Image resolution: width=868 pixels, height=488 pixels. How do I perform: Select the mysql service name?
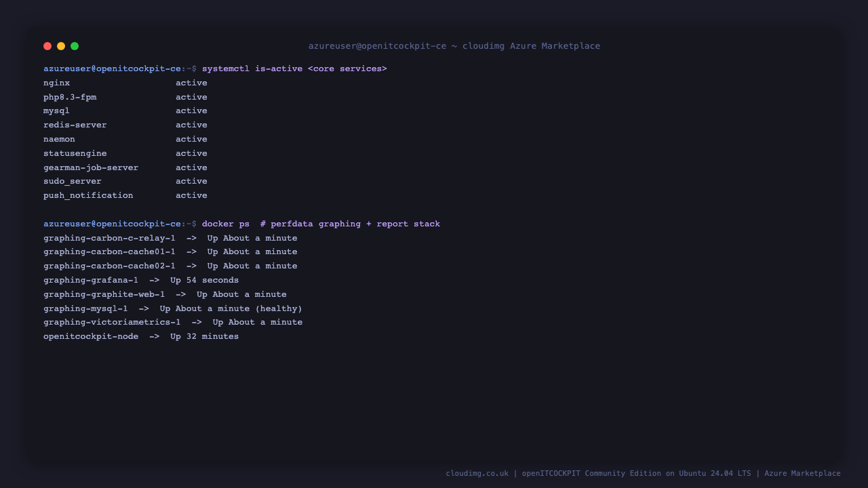56,111
